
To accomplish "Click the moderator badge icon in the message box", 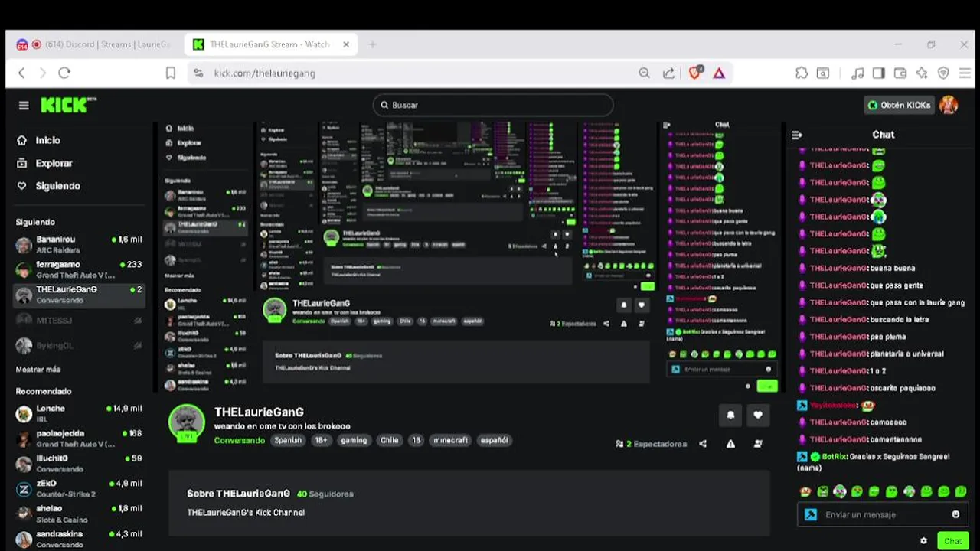I will 811,514.
